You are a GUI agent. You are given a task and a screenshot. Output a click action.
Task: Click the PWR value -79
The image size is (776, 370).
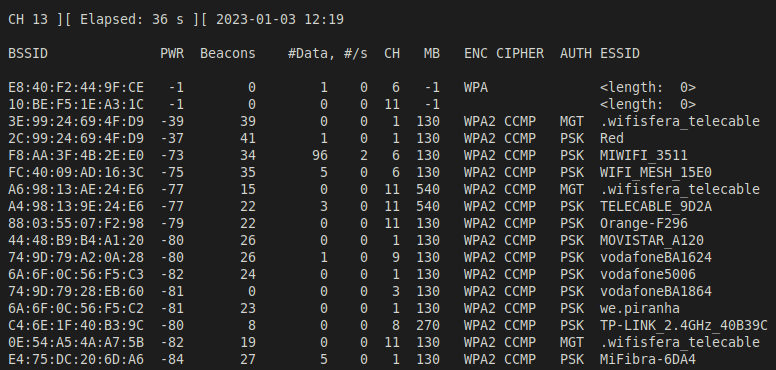tap(172, 223)
